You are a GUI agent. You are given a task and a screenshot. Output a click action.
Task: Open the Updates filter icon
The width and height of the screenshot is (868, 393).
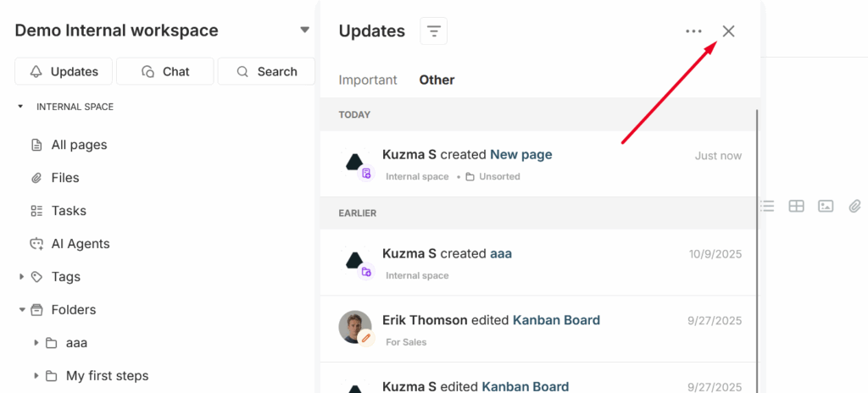click(x=433, y=31)
